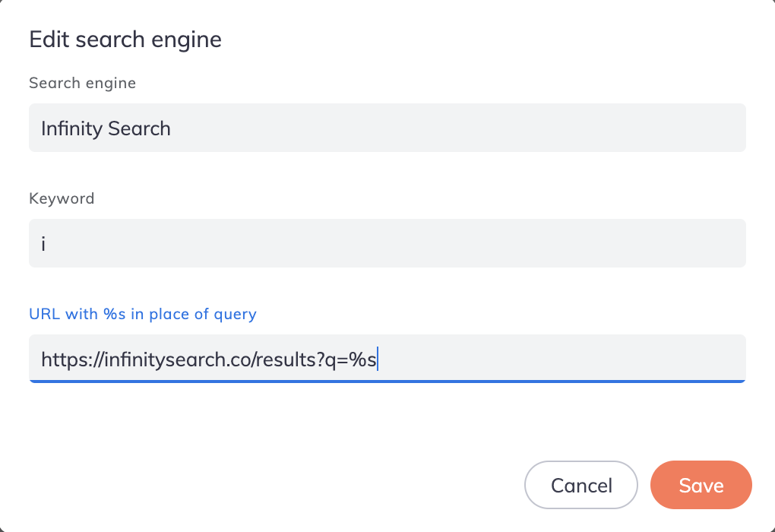Click into the Keyword input field
The width and height of the screenshot is (775, 532).
[x=387, y=243]
